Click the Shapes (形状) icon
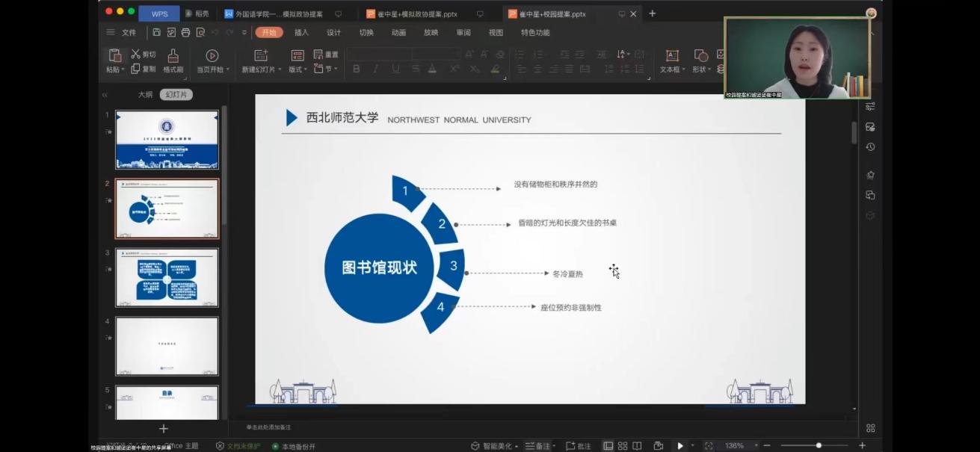This screenshot has width=980, height=452. 700,56
